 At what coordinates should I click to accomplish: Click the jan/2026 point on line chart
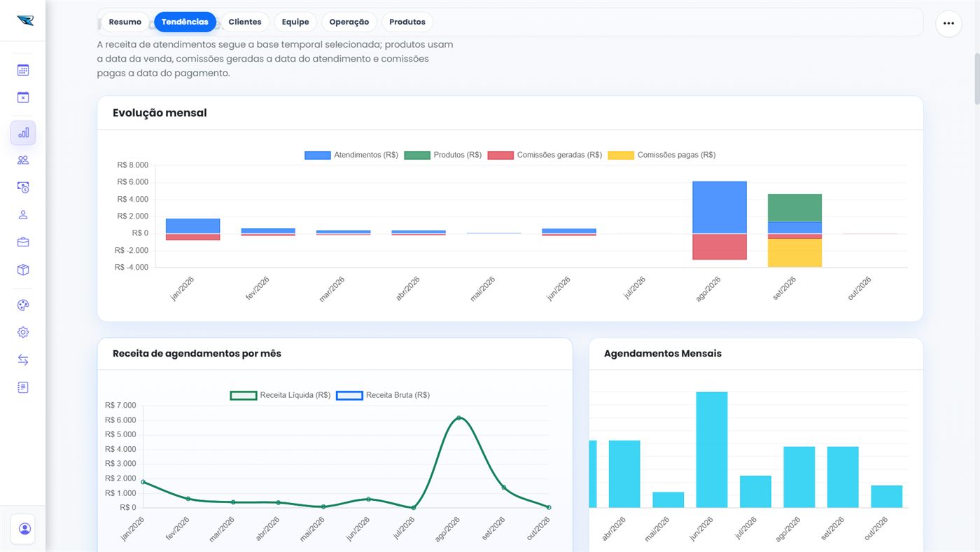point(143,482)
